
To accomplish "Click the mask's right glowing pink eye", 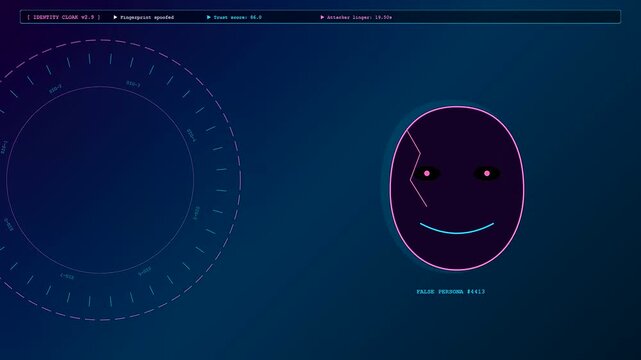I will (487, 173).
